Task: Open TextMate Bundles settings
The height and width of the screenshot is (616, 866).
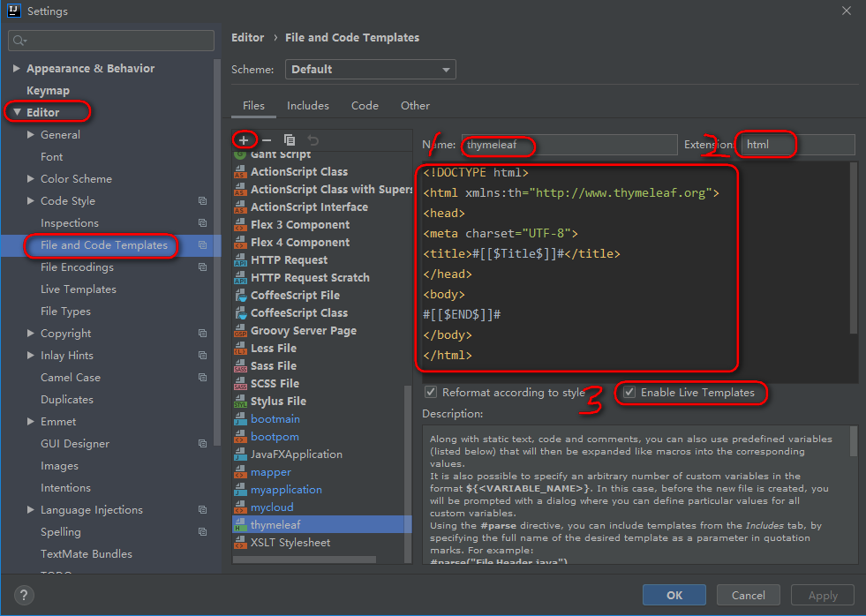Action: (87, 554)
